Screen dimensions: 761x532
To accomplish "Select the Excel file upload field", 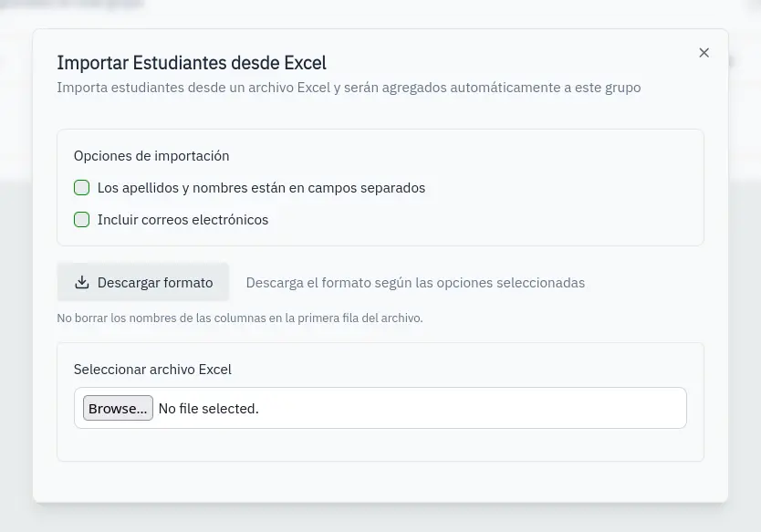I will coord(380,408).
